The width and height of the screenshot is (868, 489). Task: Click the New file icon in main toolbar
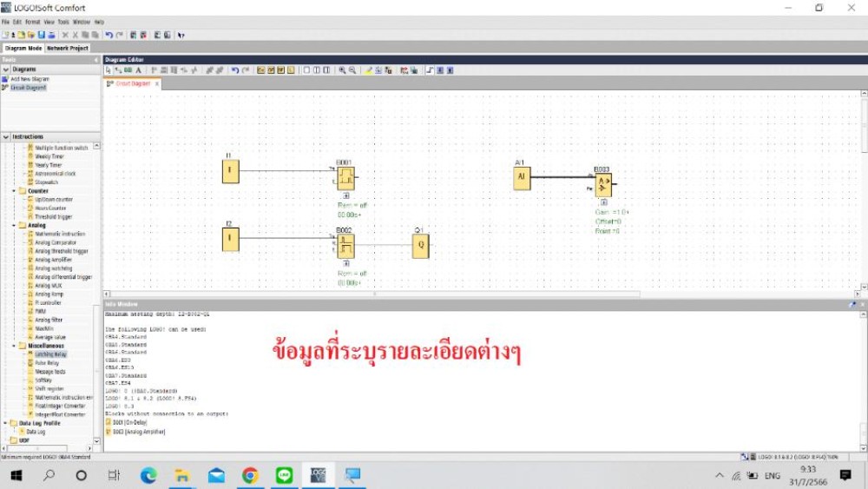click(5, 35)
